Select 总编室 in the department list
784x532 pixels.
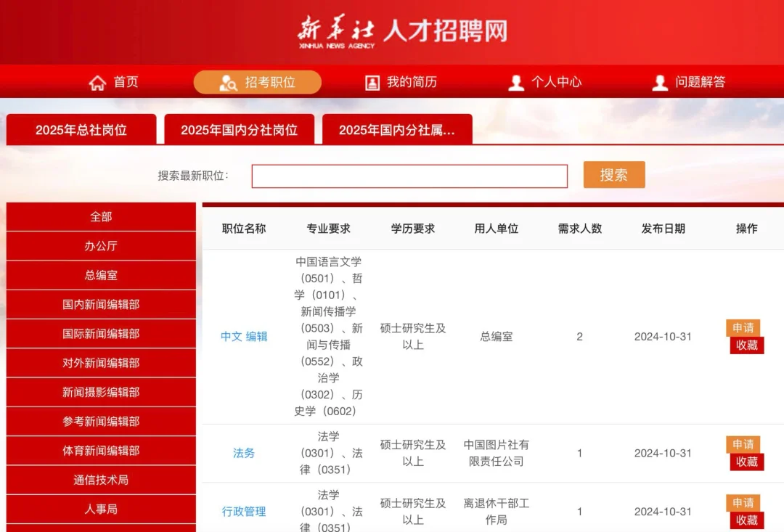101,275
